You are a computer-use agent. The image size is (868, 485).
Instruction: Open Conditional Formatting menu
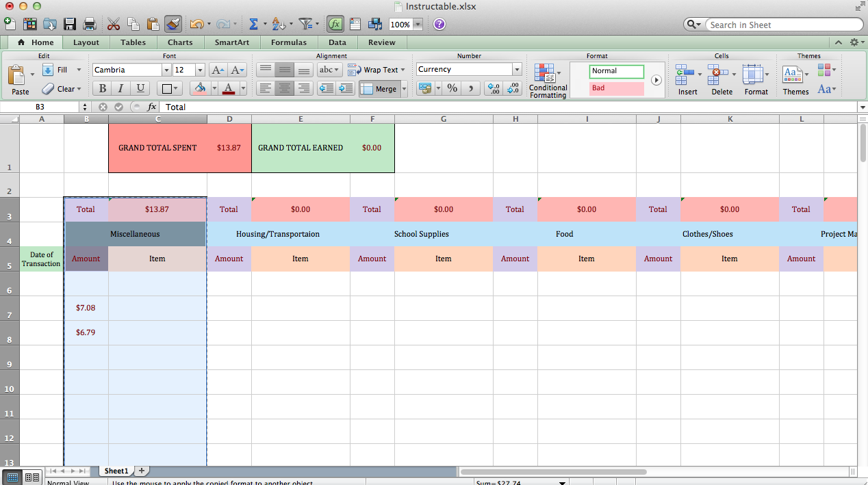pyautogui.click(x=548, y=81)
